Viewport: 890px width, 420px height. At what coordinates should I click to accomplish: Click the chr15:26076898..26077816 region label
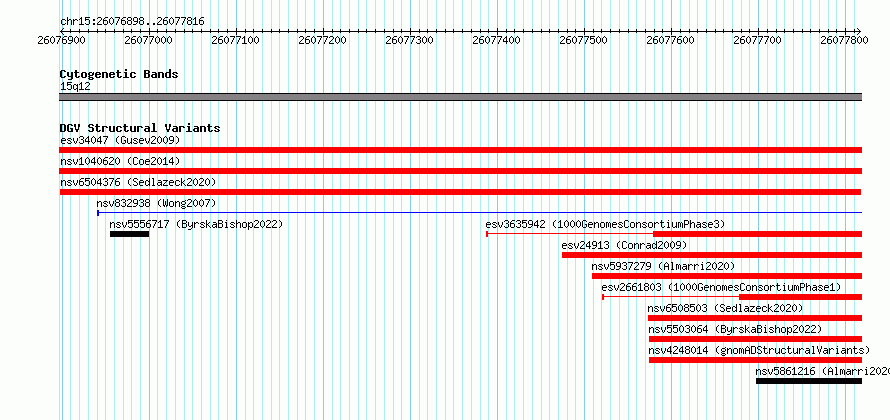click(132, 22)
